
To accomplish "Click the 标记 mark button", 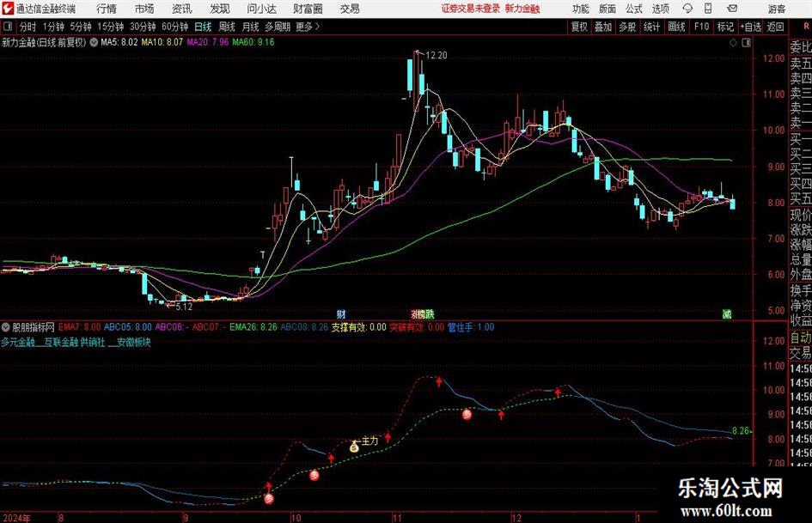I will coord(725,27).
